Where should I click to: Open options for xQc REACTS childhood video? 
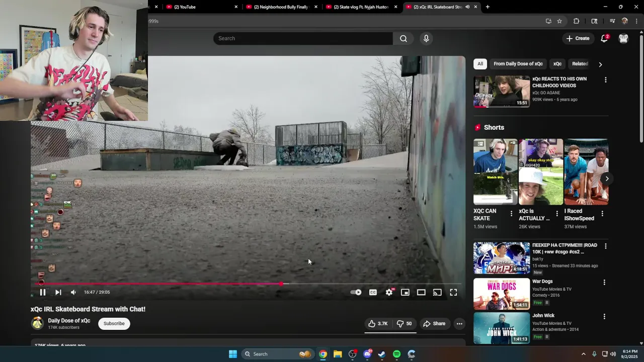[605, 80]
